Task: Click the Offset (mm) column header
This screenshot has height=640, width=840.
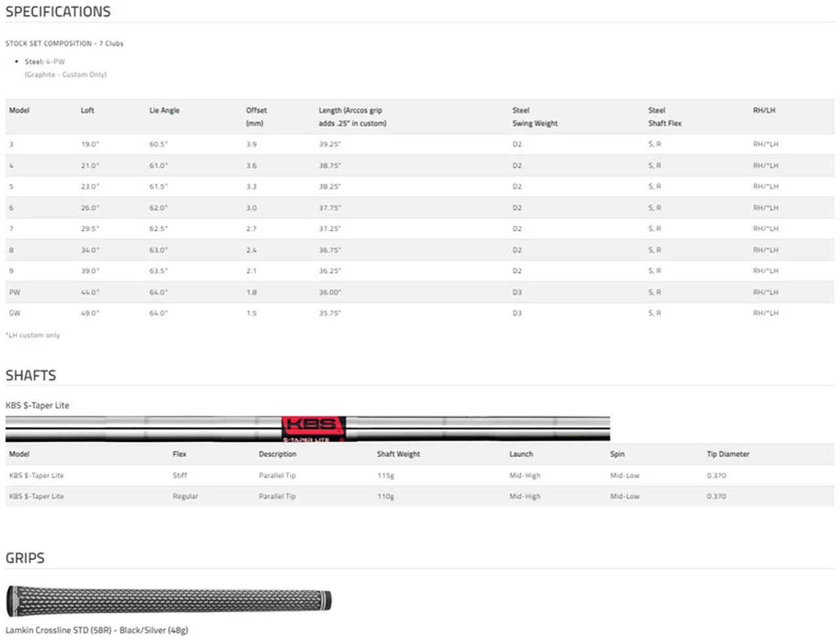Action: 256,117
